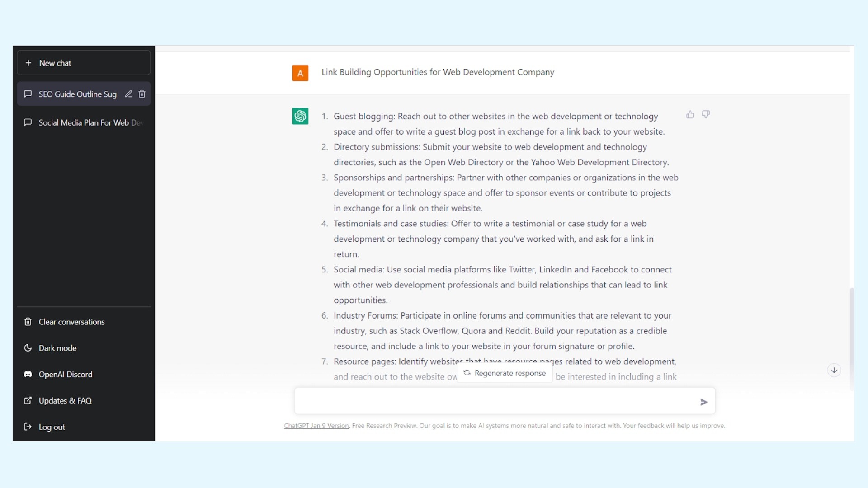The height and width of the screenshot is (488, 868).
Task: Open the SEO Guide Outline Sug chat
Action: click(x=77, y=94)
